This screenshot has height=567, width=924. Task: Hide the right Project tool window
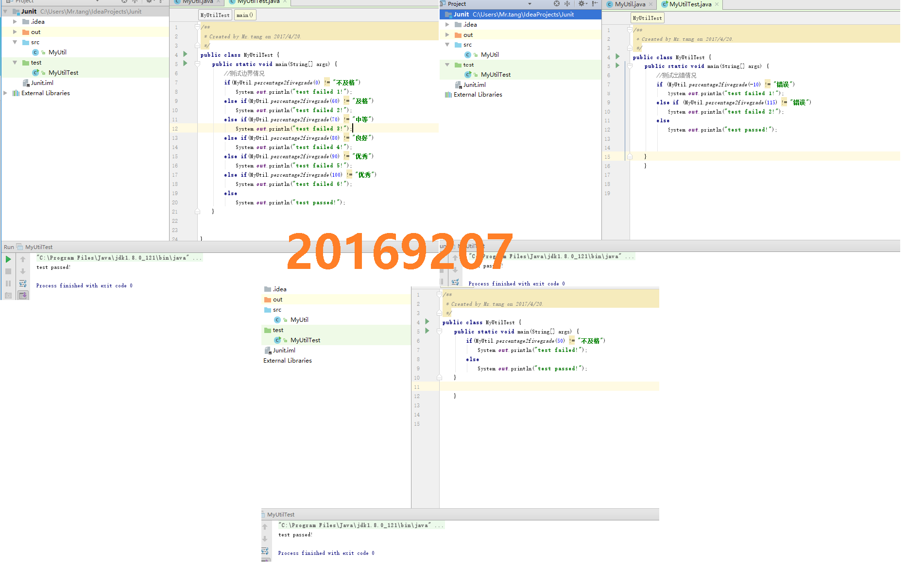click(x=595, y=3)
